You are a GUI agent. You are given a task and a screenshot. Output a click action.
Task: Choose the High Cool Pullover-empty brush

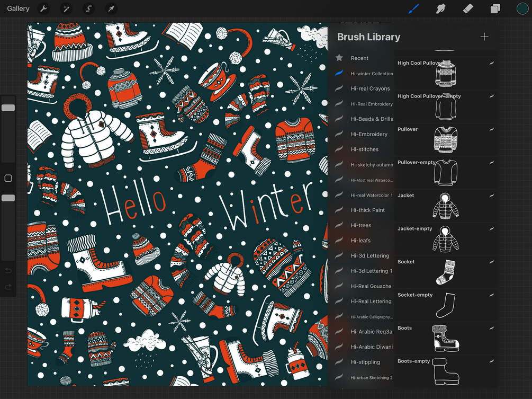coord(446,107)
